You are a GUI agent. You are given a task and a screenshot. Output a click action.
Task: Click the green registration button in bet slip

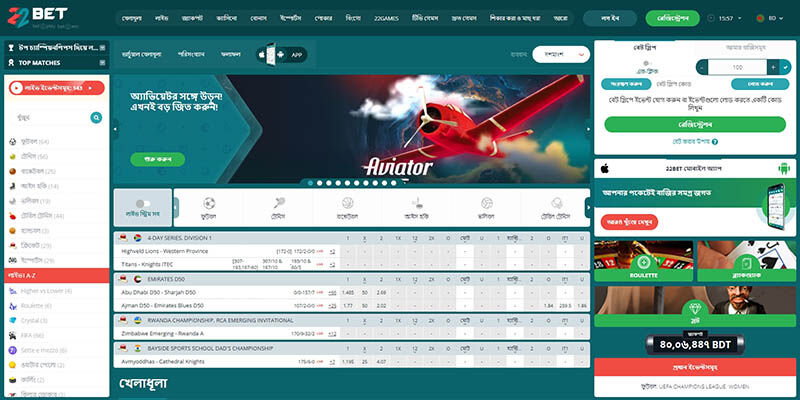695,124
